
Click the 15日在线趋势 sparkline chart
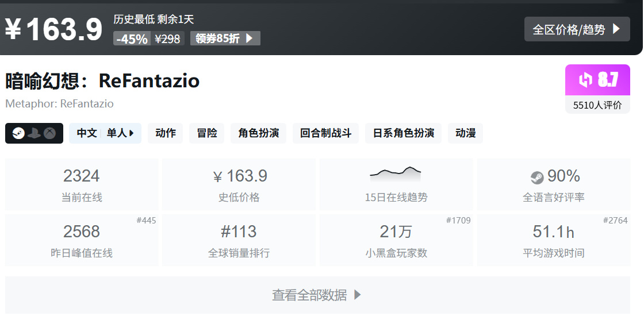[396, 174]
